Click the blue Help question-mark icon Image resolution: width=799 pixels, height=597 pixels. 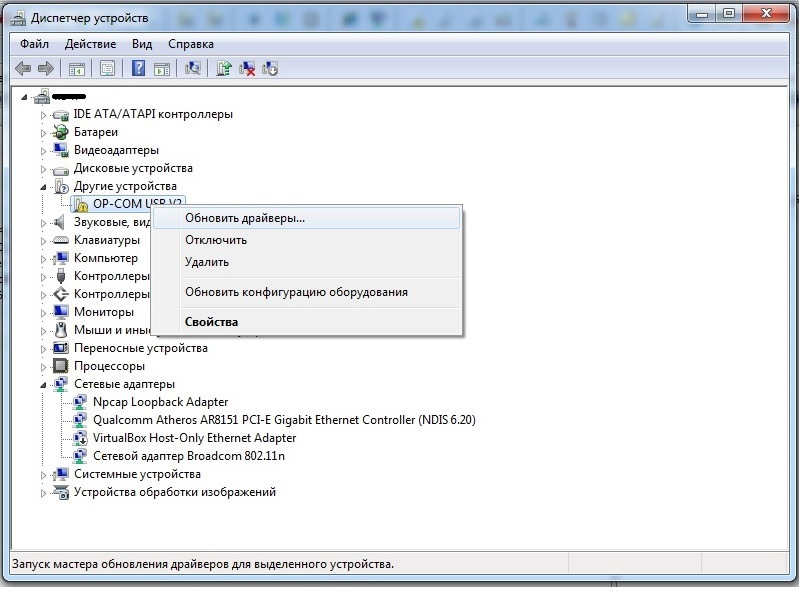(x=138, y=68)
